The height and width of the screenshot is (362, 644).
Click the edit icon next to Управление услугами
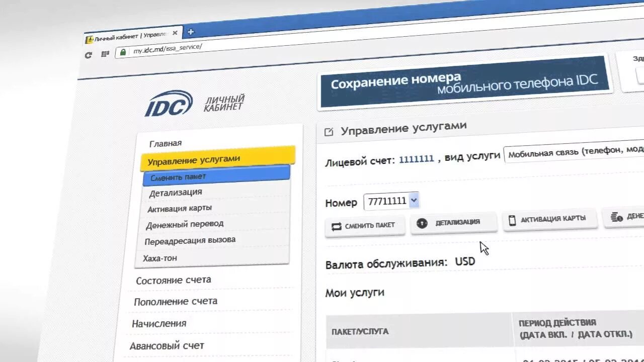coord(329,132)
